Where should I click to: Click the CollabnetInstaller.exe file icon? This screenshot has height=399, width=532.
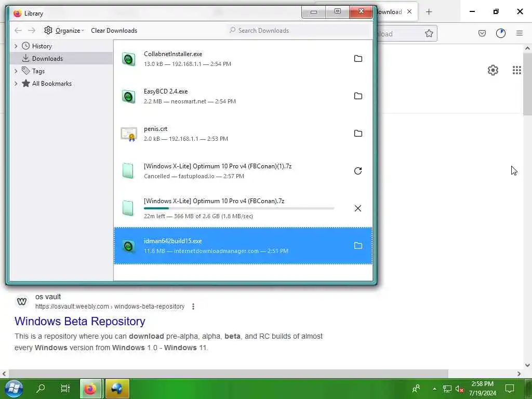[129, 59]
